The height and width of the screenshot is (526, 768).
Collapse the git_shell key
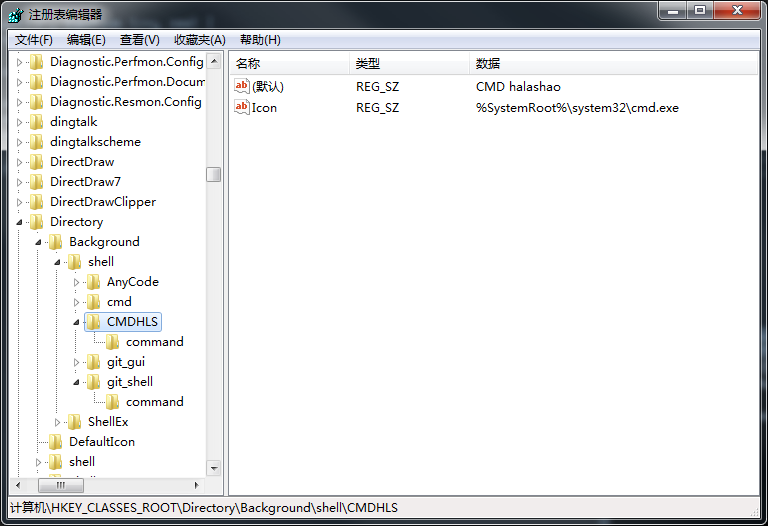[x=76, y=383]
